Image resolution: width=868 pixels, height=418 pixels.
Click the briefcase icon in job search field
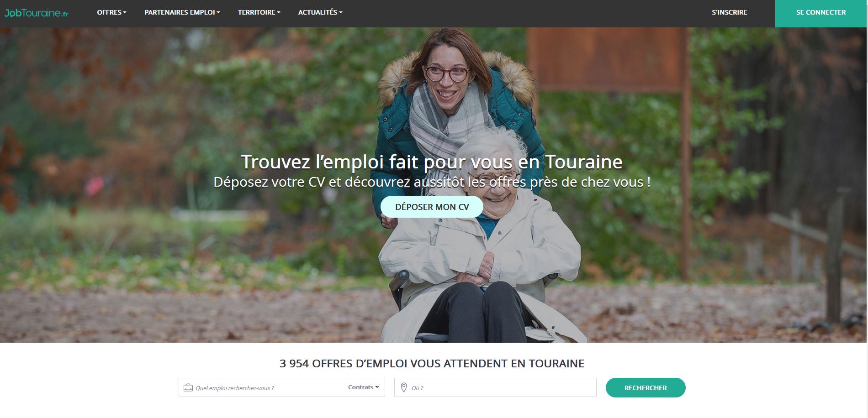point(188,388)
